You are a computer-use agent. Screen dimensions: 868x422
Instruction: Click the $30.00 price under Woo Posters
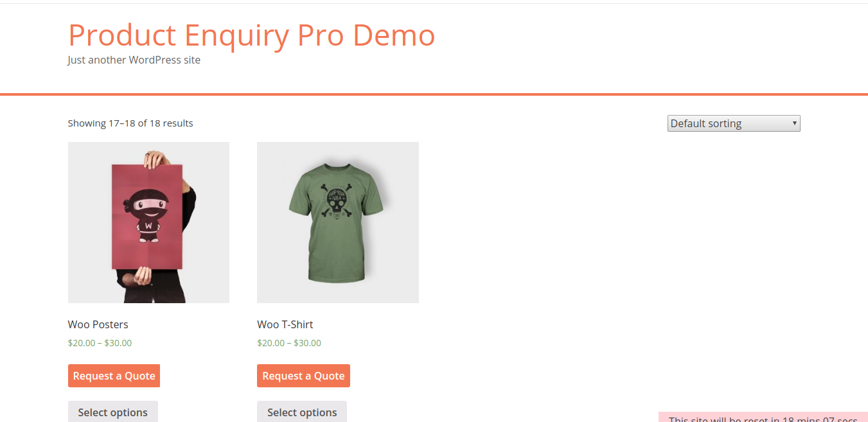(x=118, y=343)
